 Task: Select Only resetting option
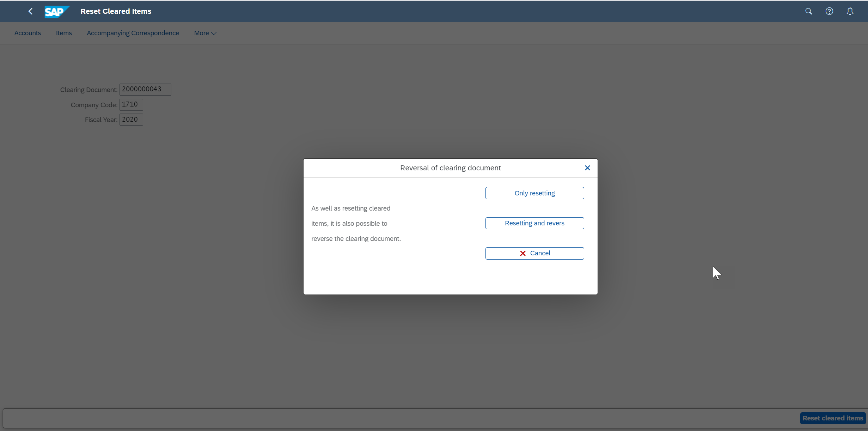click(535, 193)
